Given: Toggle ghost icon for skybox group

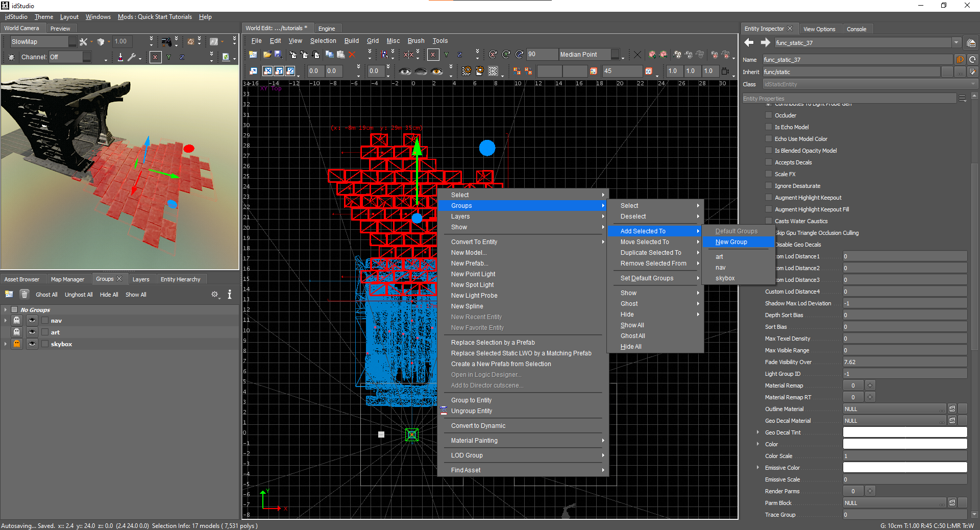Looking at the screenshot, I should [x=17, y=344].
